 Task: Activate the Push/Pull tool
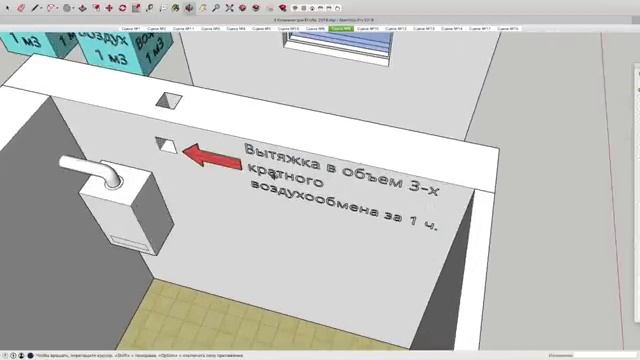tap(82, 8)
